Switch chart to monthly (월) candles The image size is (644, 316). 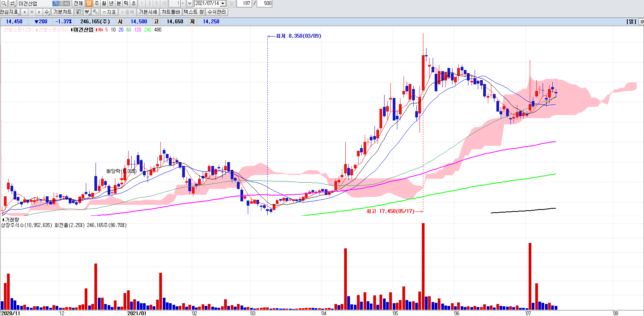104,3
